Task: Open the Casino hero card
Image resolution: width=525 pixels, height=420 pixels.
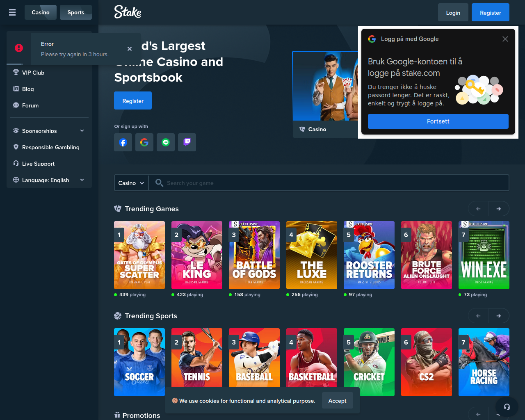Action: [325, 94]
